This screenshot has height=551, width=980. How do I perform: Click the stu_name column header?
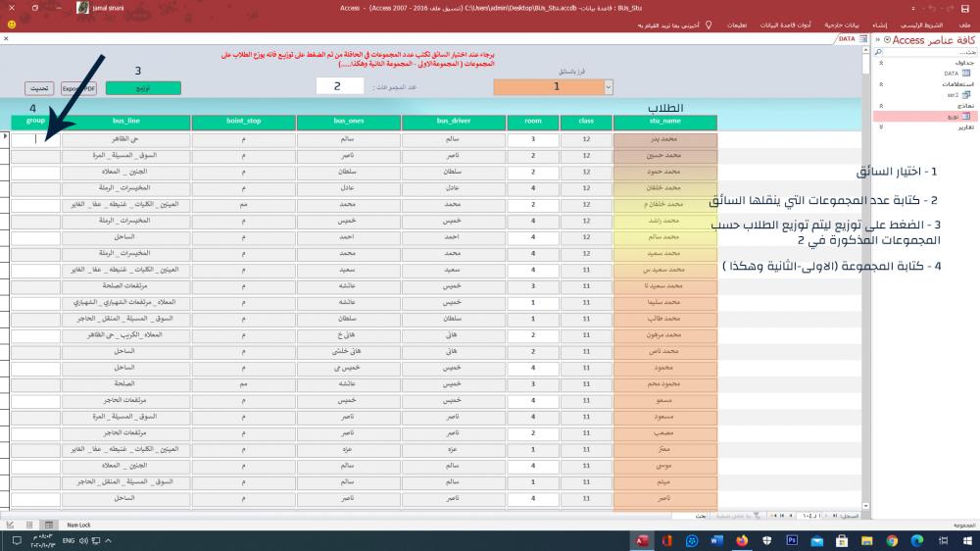(x=665, y=122)
